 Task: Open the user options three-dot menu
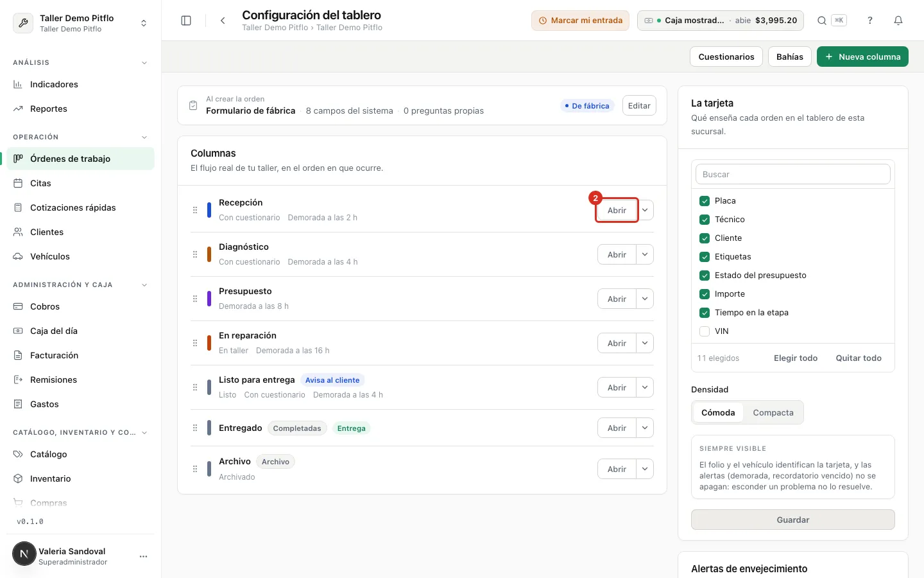click(143, 556)
